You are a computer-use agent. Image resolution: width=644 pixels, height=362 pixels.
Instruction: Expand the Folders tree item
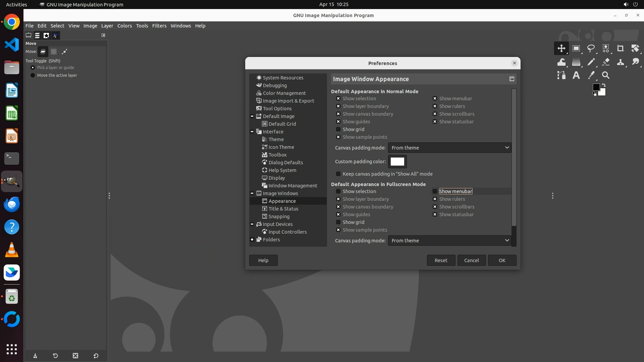point(252,240)
